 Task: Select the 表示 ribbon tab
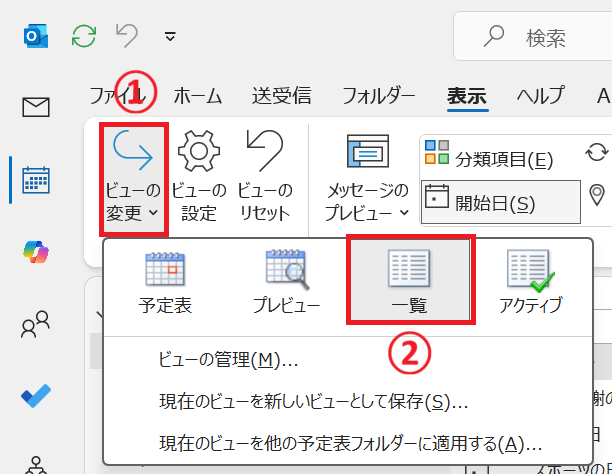click(x=467, y=96)
